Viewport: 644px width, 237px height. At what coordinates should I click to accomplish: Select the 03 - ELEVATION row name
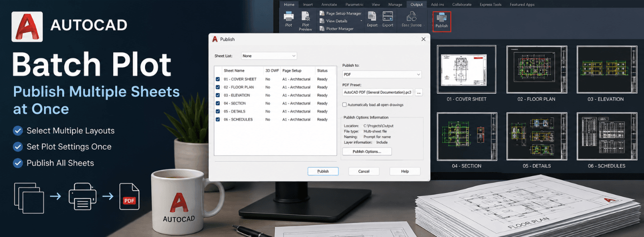[x=237, y=95]
